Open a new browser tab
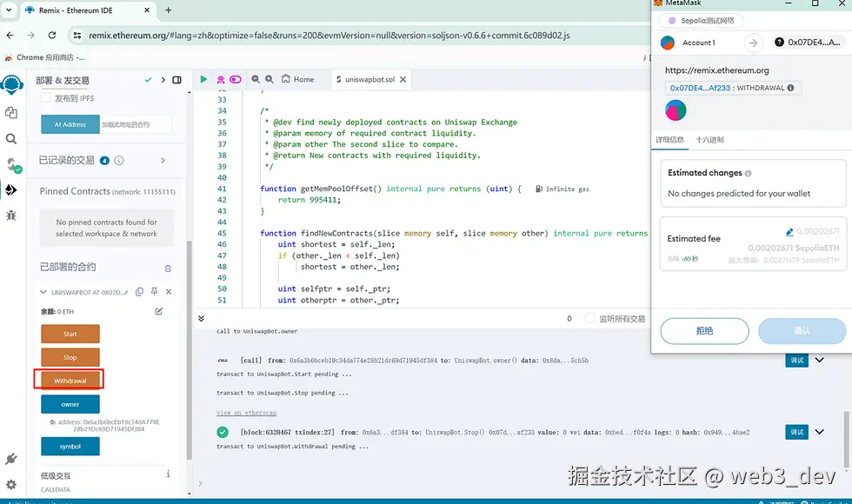The height and width of the screenshot is (504, 852). click(x=169, y=10)
